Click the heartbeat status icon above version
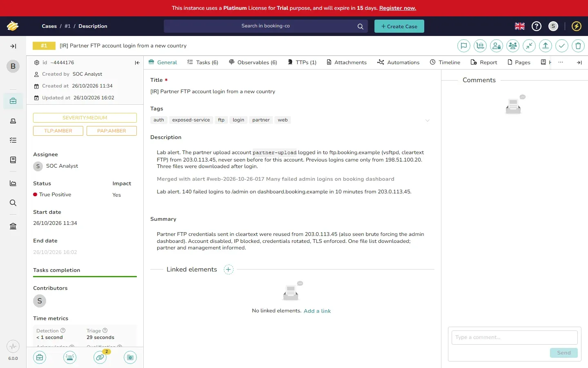 (13, 347)
